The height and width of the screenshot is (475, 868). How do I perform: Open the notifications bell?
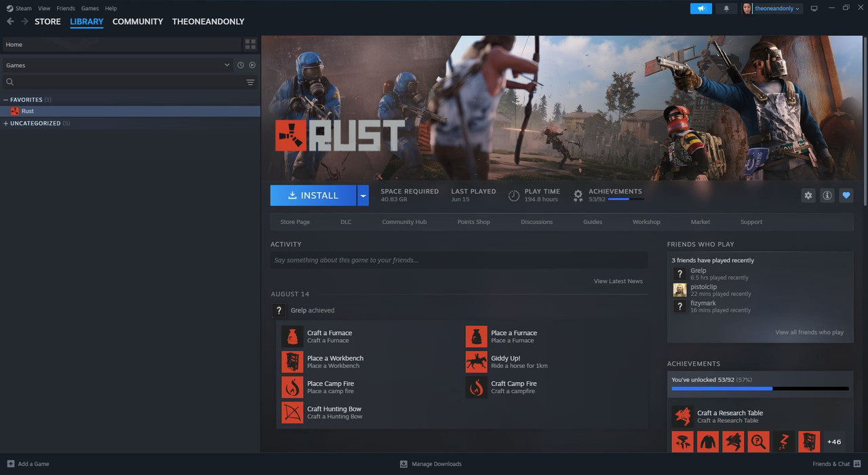click(726, 8)
